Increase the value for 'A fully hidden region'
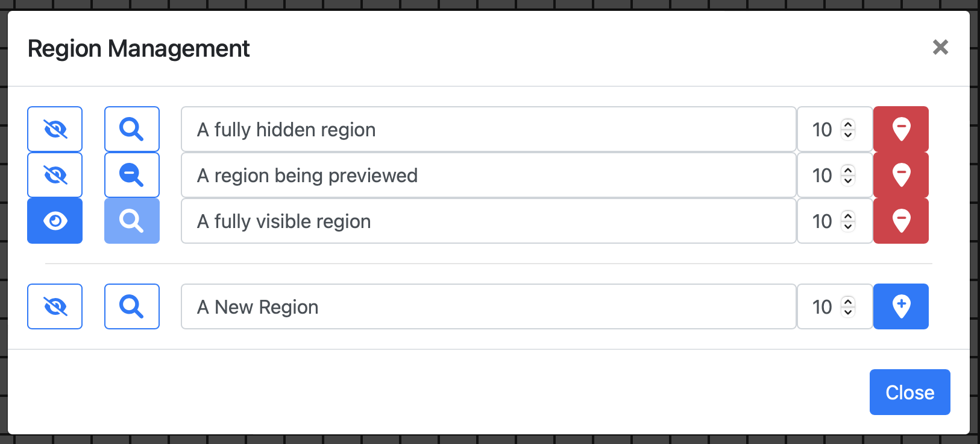The height and width of the screenshot is (444, 980). (847, 124)
